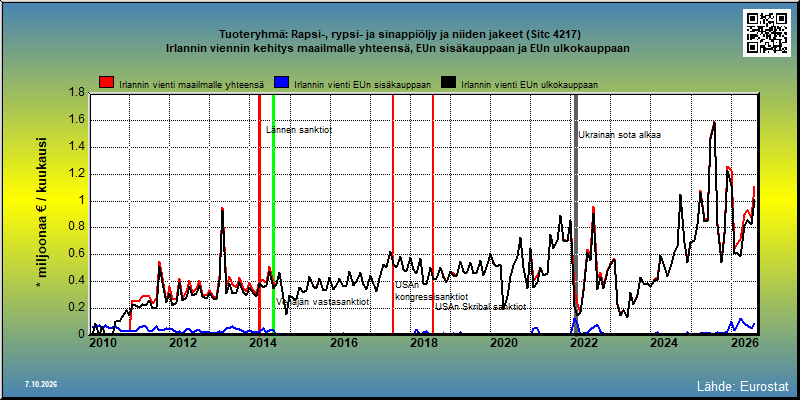Click the QR code image
The width and height of the screenshot is (800, 400).
(x=766, y=32)
